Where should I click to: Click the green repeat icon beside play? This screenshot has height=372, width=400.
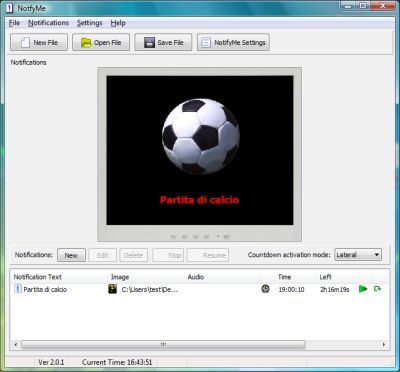pos(377,289)
